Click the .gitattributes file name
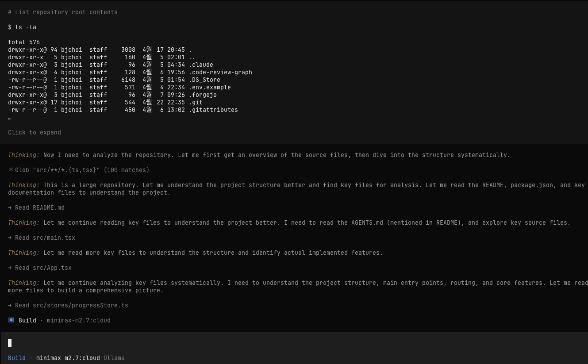 (x=213, y=110)
